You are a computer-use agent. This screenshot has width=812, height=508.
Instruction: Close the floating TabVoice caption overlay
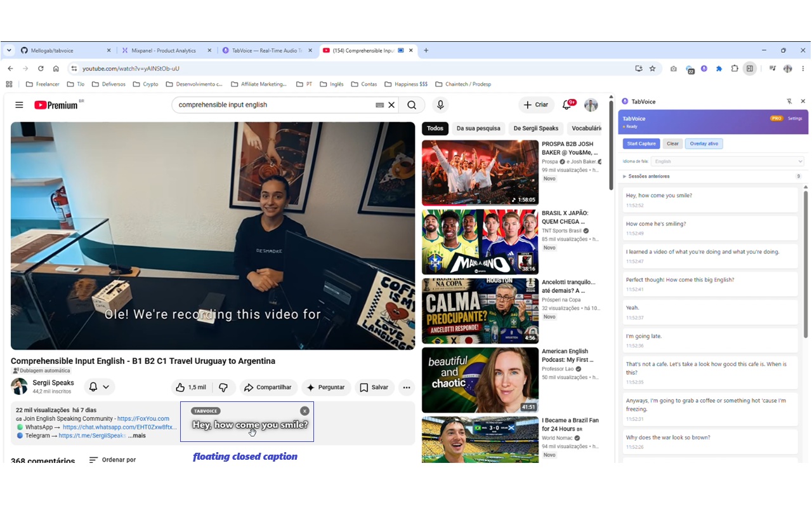pyautogui.click(x=304, y=411)
